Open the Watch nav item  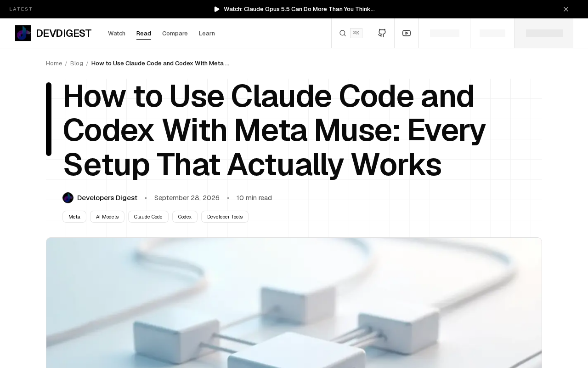coord(117,33)
